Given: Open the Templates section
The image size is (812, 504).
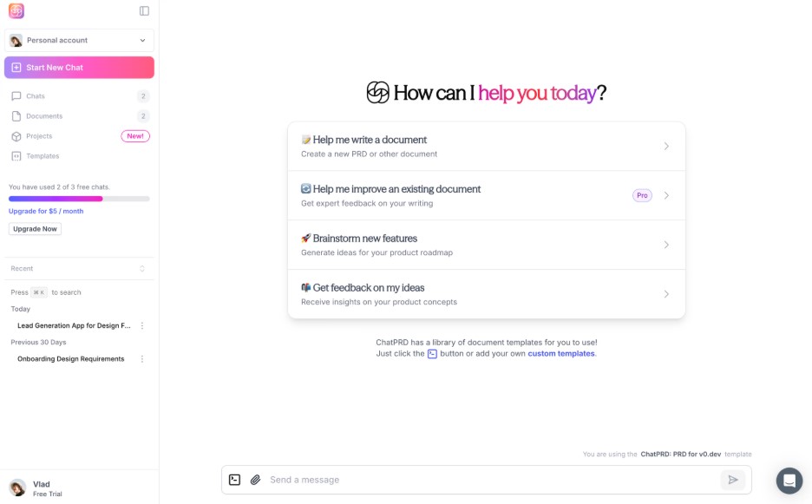Looking at the screenshot, I should [43, 156].
